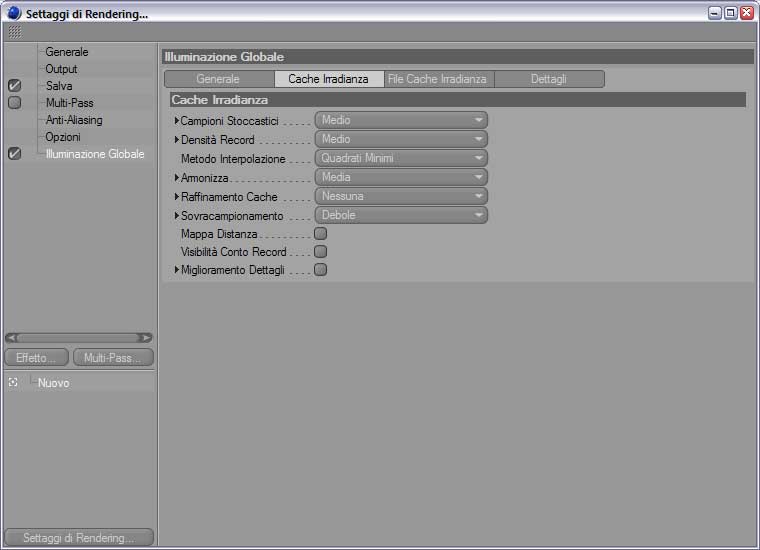The image size is (760, 550).
Task: Click the left scroll arrow in sidebar
Action: (12, 338)
